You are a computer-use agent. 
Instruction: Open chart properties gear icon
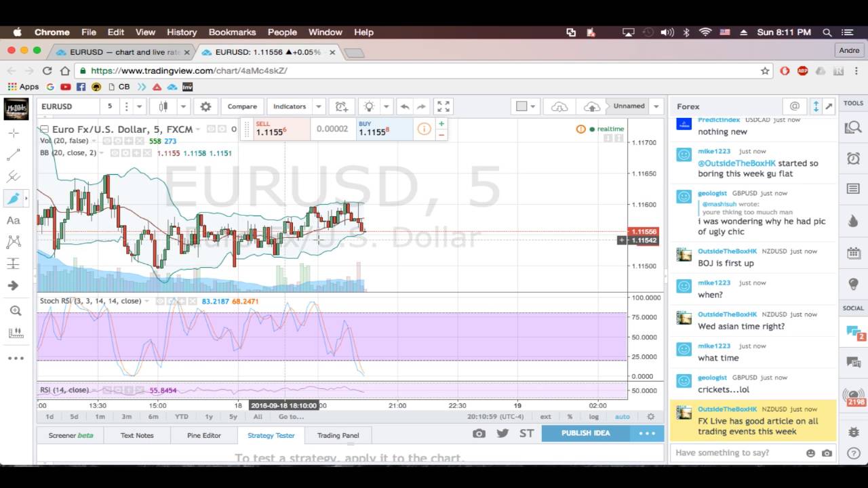coord(205,106)
